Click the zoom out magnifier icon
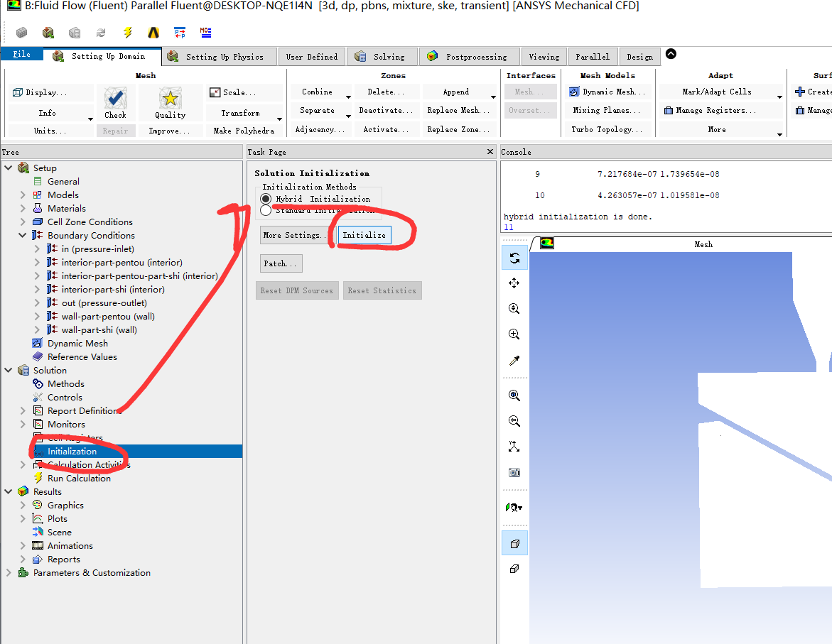Screen dimensions: 832x644 pyautogui.click(x=514, y=421)
